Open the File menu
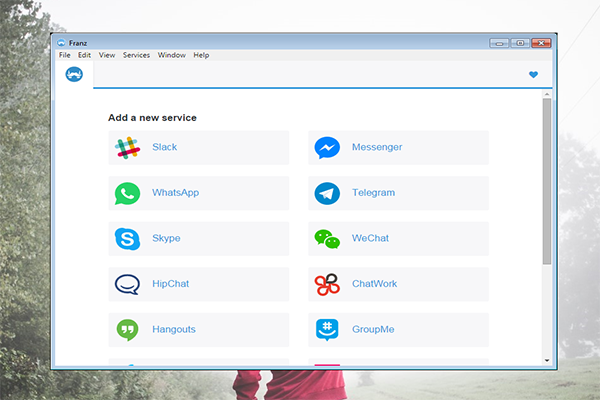The image size is (600, 400). tap(65, 55)
